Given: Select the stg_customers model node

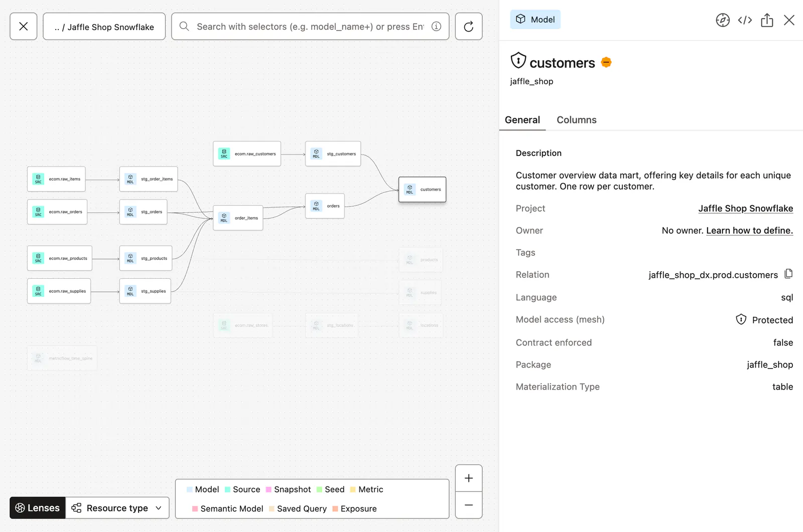Looking at the screenshot, I should 333,154.
